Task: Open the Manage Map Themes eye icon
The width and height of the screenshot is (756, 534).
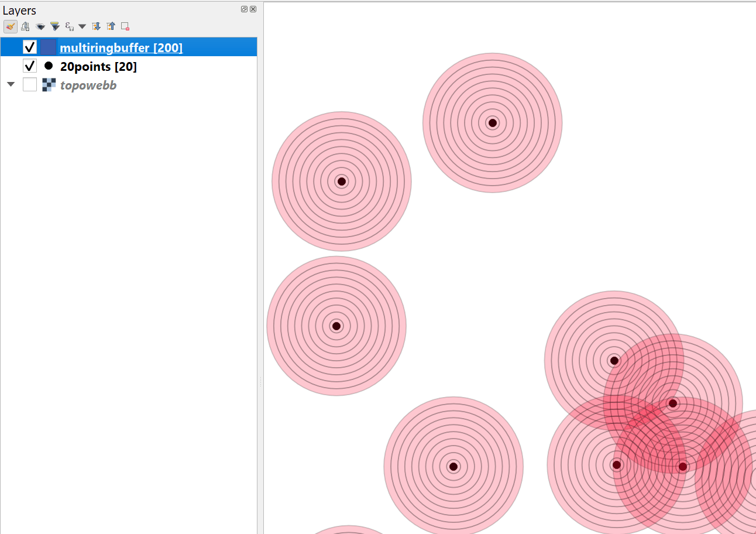Action: pyautogui.click(x=40, y=26)
